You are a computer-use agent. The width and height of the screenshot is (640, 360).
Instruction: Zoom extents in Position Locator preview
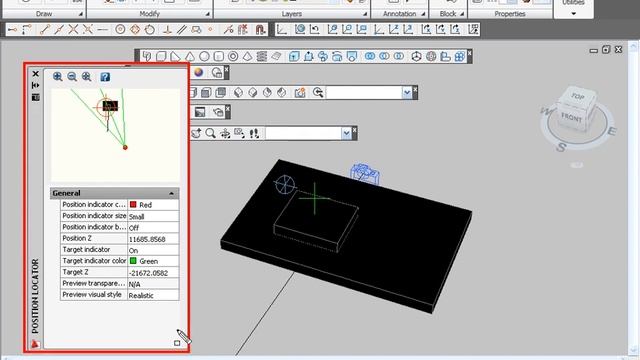(x=87, y=77)
